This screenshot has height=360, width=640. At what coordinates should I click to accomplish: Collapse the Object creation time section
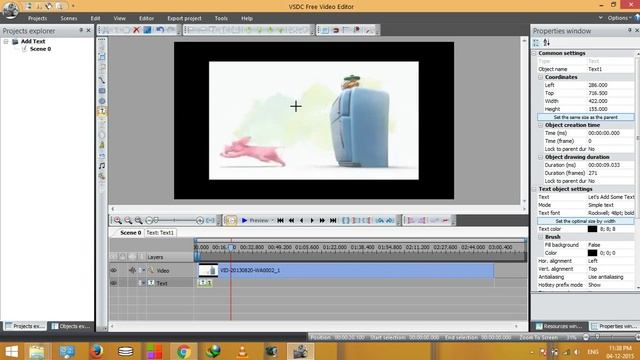(x=540, y=125)
